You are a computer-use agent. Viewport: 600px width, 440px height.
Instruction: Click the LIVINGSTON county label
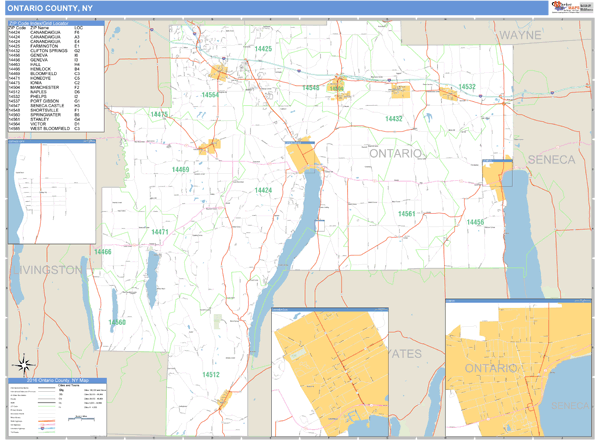[x=45, y=270]
